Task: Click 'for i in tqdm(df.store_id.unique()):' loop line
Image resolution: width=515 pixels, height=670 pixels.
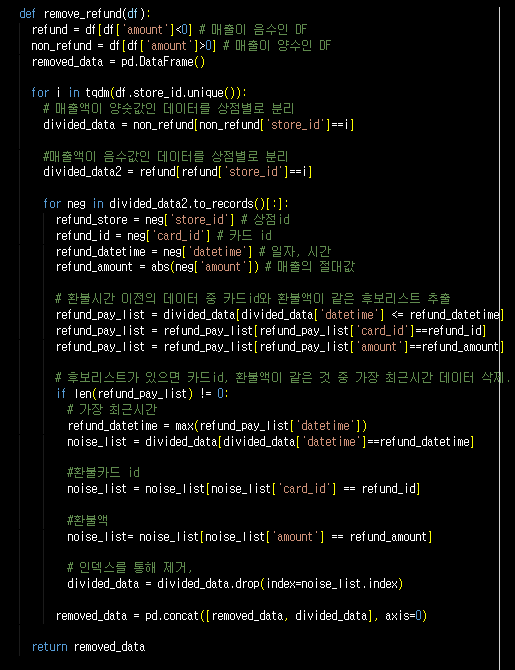Action: pyautogui.click(x=139, y=93)
